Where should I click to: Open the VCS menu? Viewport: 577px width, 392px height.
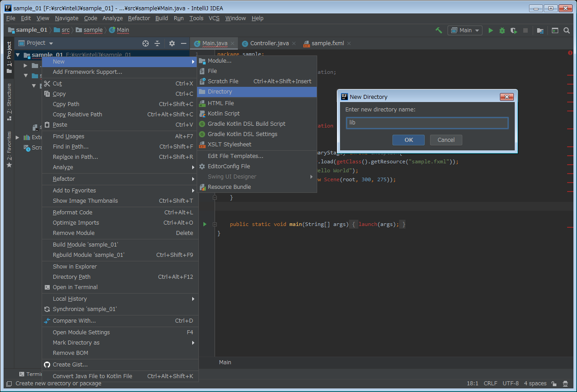click(x=214, y=18)
